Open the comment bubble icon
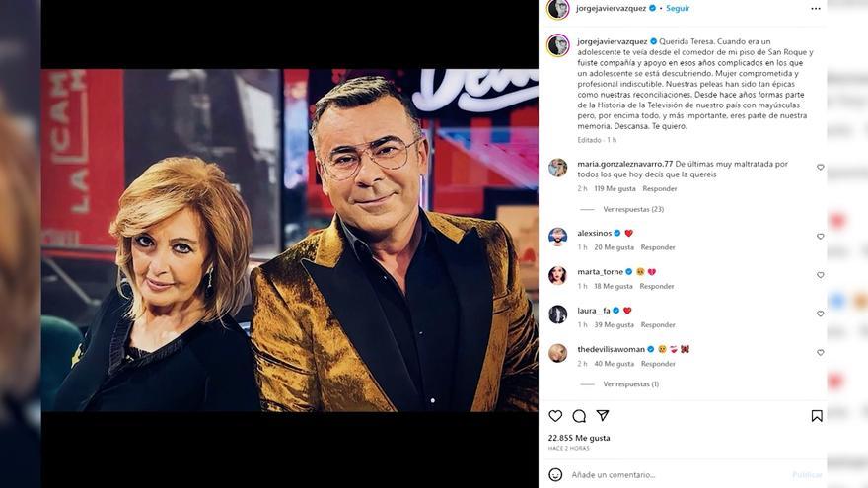 (579, 416)
